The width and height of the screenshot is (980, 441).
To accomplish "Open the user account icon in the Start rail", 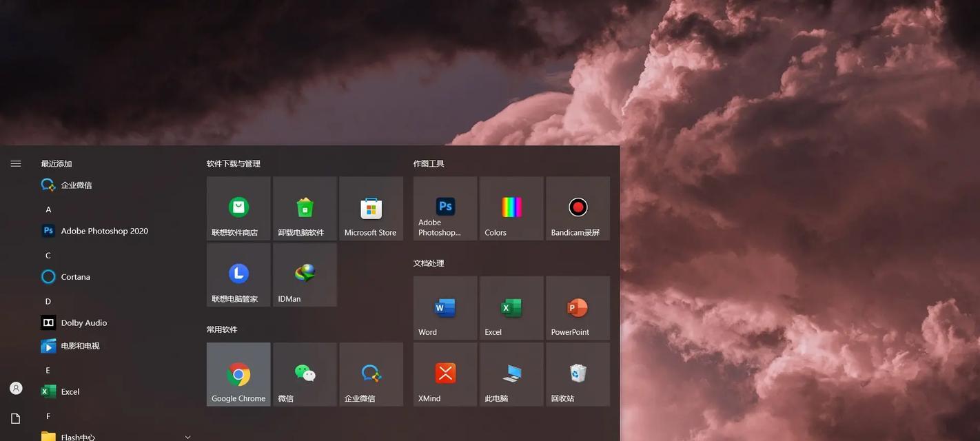I will 16,389.
